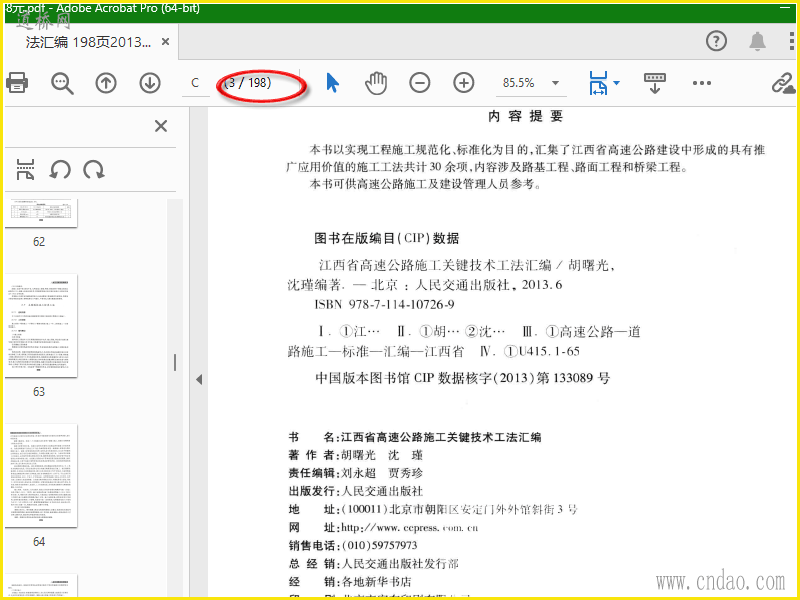Image resolution: width=800 pixels, height=600 pixels.
Task: Rotate page clockwise in thumbnails panel
Action: (94, 169)
